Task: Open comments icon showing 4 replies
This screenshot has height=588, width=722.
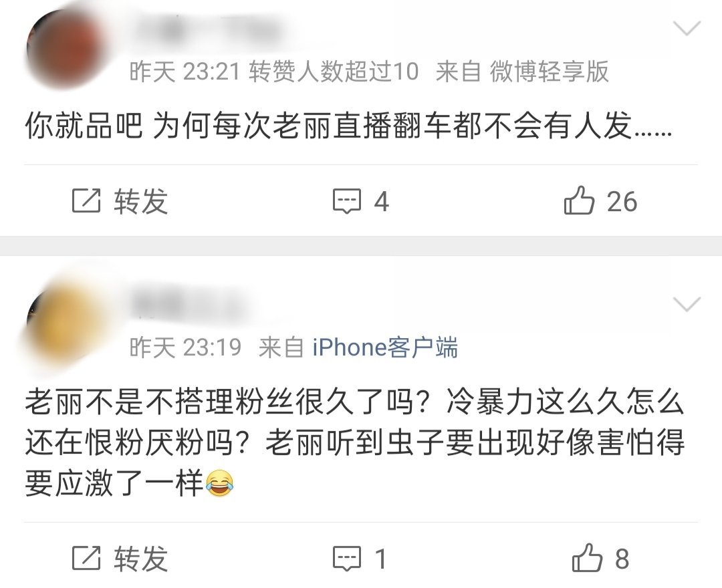Action: coord(347,201)
